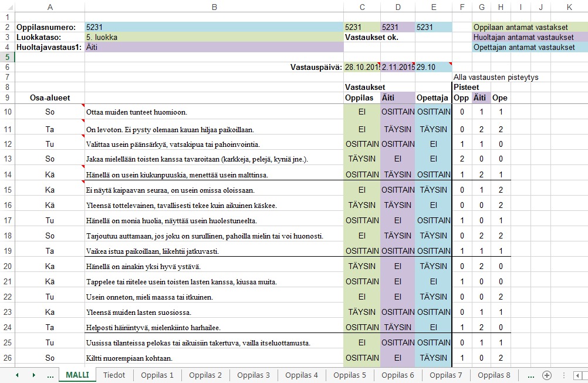Viewport: 588px width, 383px height.
Task: Click the '5. luokka' cell
Action: point(214,37)
